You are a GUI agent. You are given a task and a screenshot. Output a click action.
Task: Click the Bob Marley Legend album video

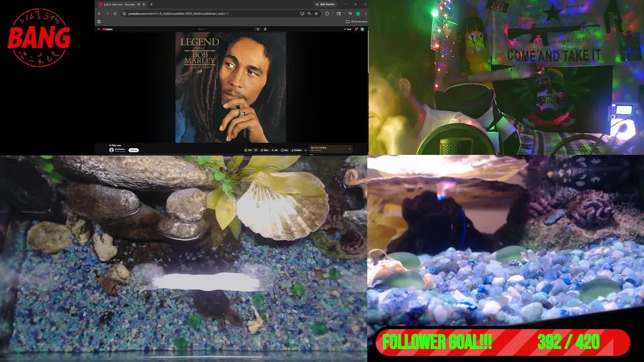tap(230, 87)
